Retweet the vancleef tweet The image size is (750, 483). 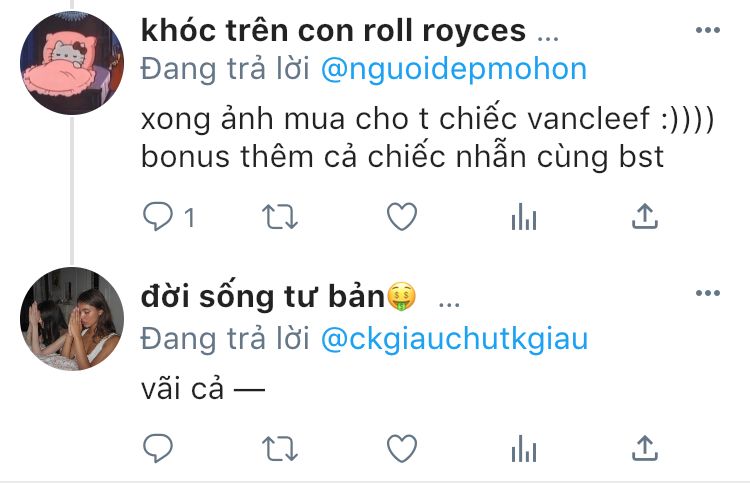280,217
